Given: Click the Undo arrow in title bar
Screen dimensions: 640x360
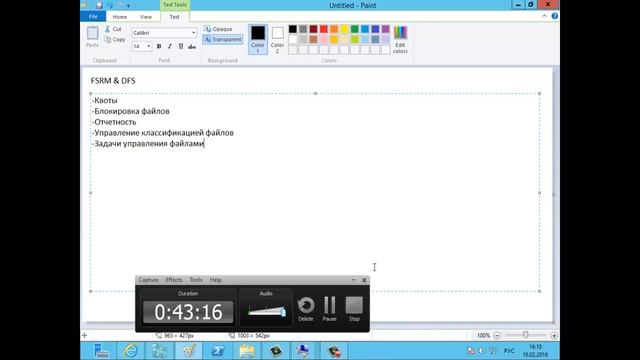Looking at the screenshot, I should pyautogui.click(x=110, y=5).
